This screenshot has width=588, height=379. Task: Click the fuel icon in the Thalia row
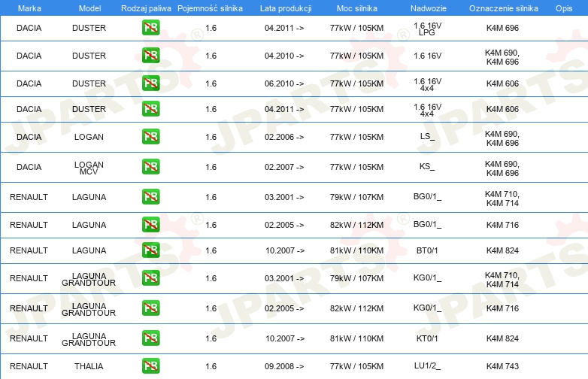click(150, 366)
